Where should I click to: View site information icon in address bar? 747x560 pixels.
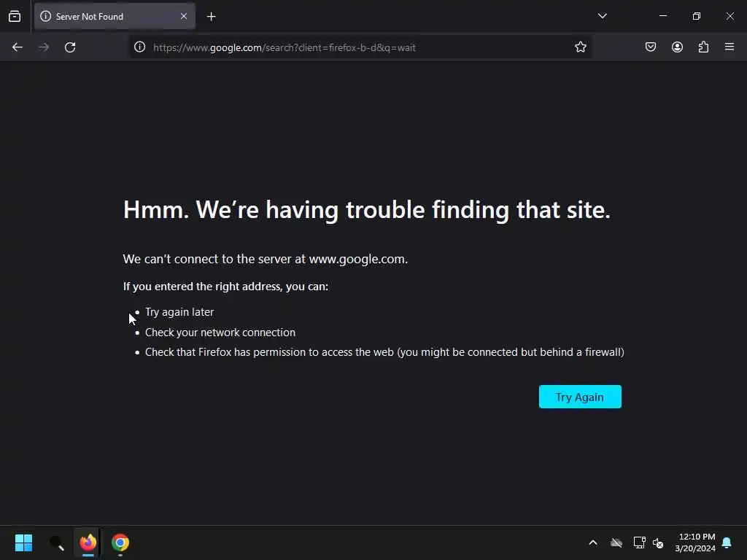tap(139, 47)
